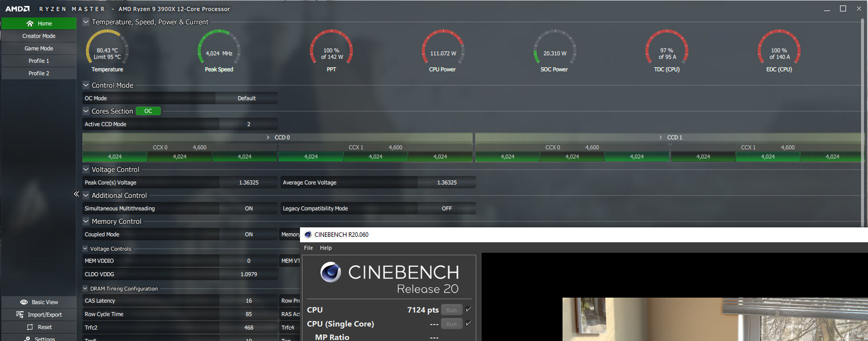Switch to Creator Mode profile
The width and height of the screenshot is (868, 341).
tap(39, 36)
